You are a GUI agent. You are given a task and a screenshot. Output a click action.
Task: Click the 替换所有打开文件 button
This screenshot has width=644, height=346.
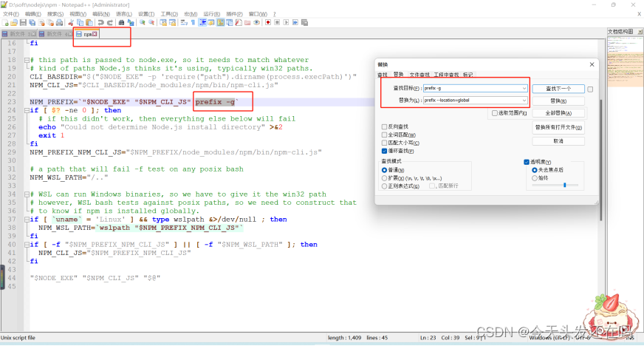(x=558, y=127)
